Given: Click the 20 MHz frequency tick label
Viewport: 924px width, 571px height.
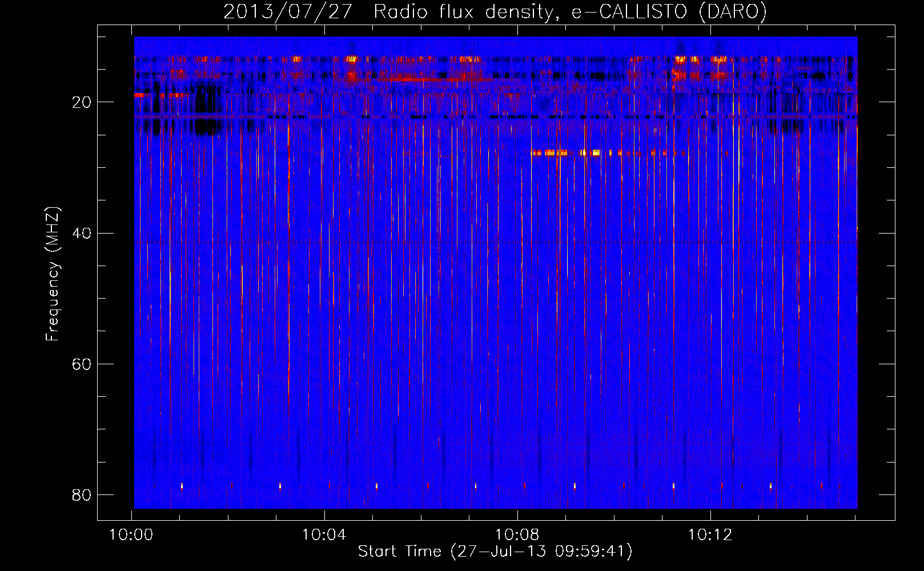Looking at the screenshot, I should tap(82, 102).
